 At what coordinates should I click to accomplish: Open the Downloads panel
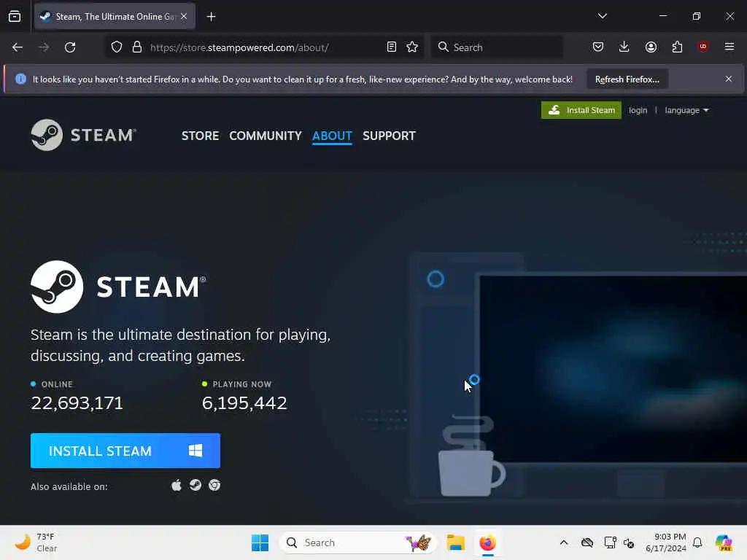(624, 47)
